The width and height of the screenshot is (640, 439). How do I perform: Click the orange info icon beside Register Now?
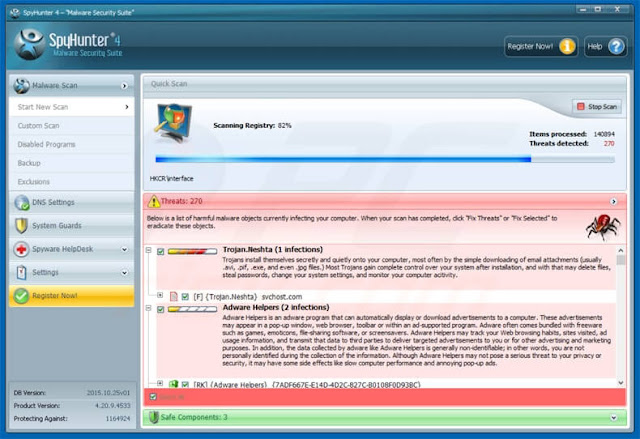pyautogui.click(x=567, y=47)
